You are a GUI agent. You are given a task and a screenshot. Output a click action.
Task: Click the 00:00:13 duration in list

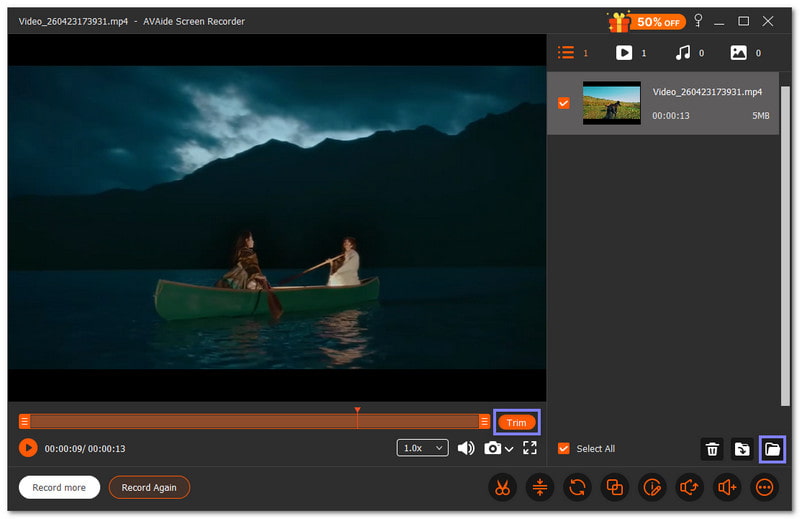[670, 116]
